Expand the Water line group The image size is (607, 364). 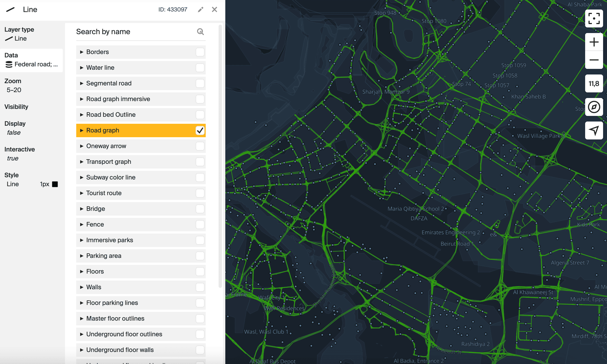[82, 68]
